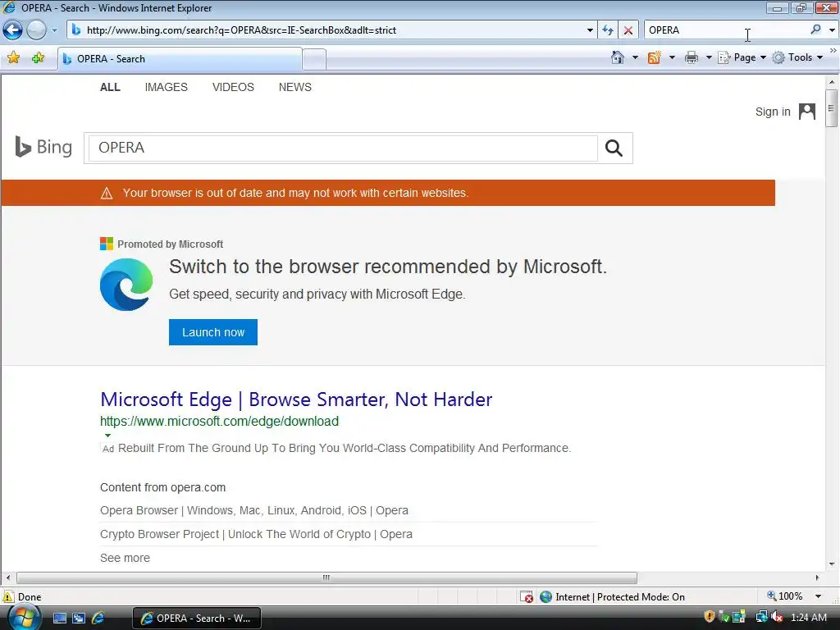The width and height of the screenshot is (840, 630).
Task: Expand the address bar history dropdown
Action: pyautogui.click(x=590, y=30)
